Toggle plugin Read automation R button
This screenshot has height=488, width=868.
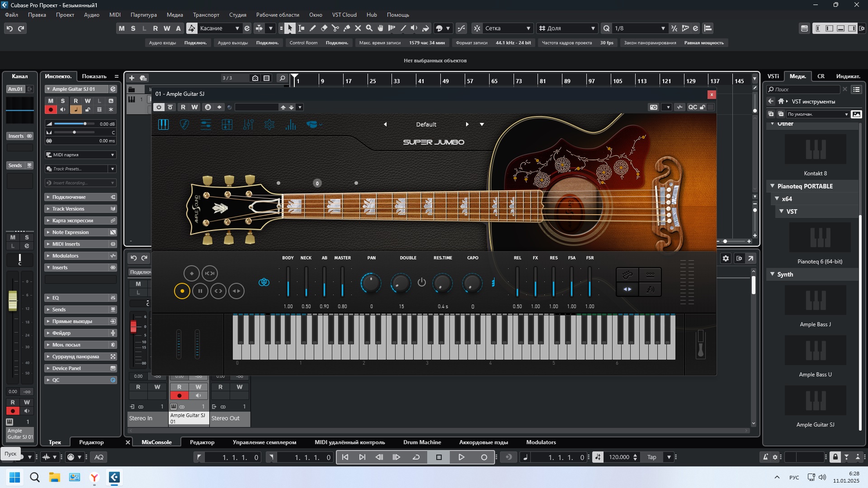pyautogui.click(x=183, y=107)
